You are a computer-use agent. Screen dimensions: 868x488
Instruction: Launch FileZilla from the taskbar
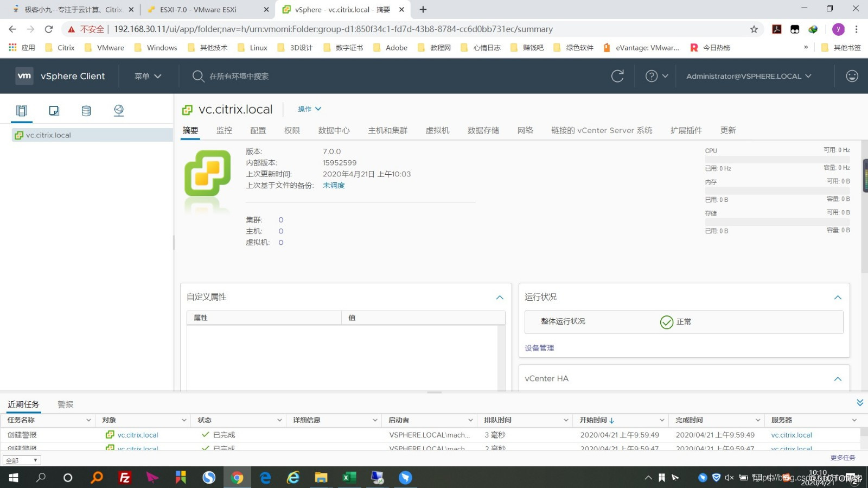(x=125, y=478)
